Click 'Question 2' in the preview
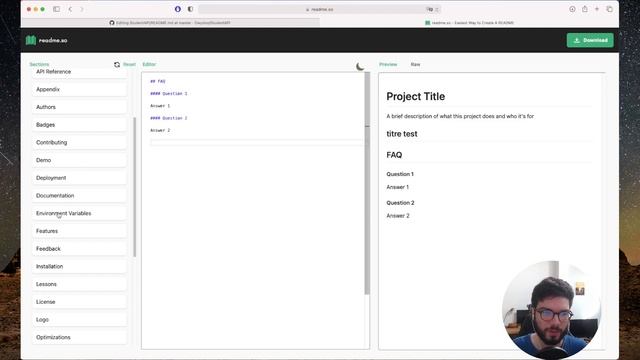 point(400,203)
